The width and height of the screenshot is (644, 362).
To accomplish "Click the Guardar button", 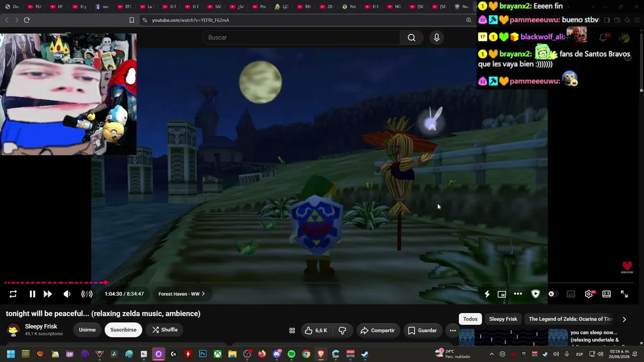I will tap(422, 330).
